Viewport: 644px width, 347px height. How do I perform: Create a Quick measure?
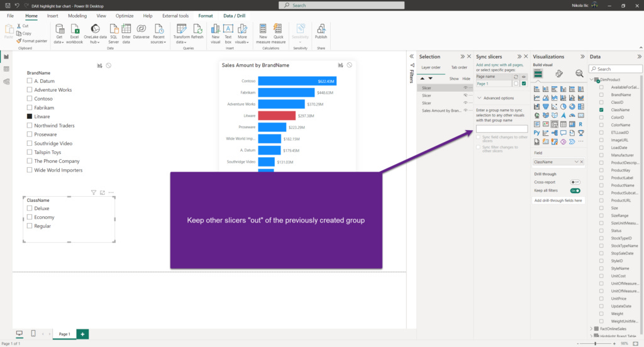(278, 34)
